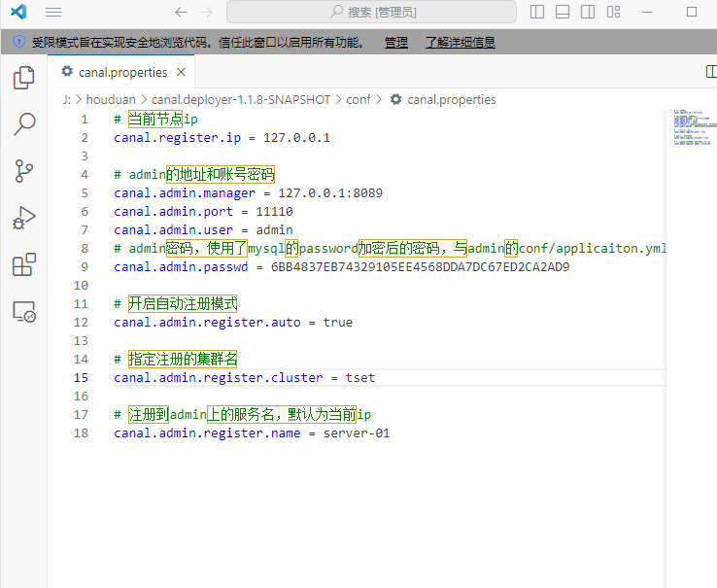
Task: Click the 管理 link in banner
Action: tap(396, 43)
